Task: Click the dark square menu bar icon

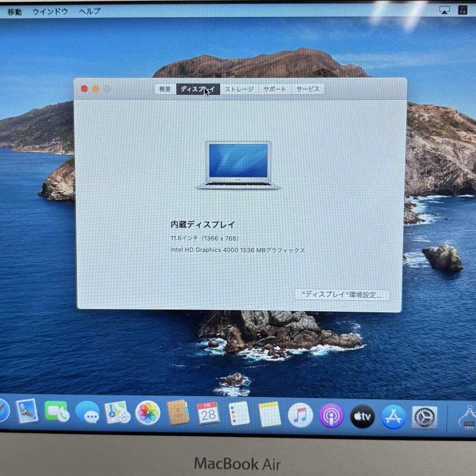Action: tap(462, 10)
